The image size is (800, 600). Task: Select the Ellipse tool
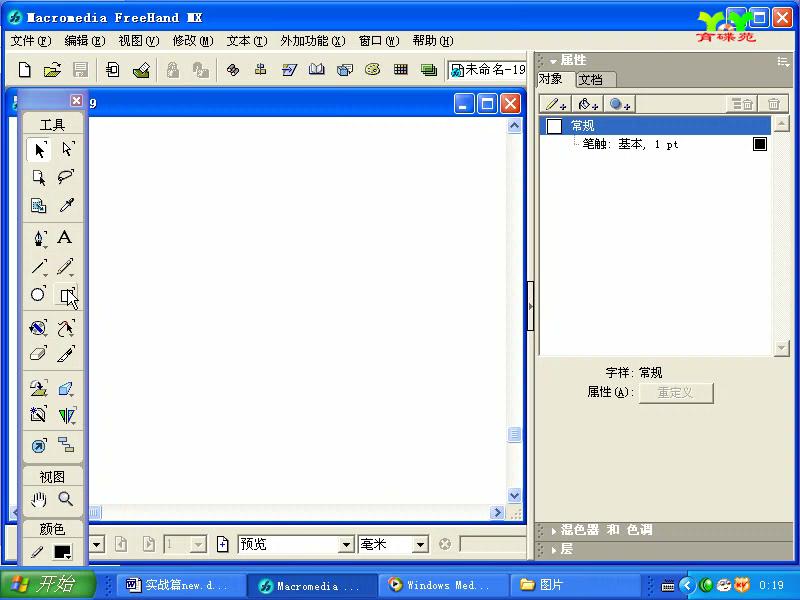(x=38, y=294)
